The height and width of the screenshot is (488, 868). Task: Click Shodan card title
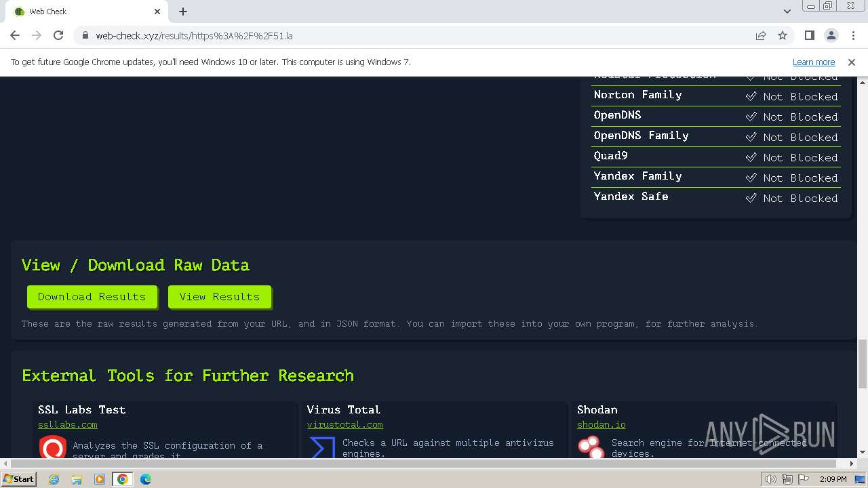coord(597,409)
